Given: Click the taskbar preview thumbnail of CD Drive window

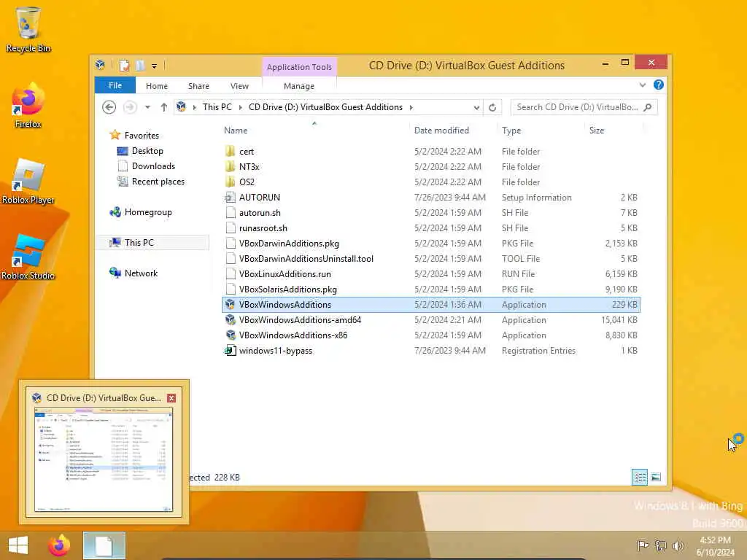Looking at the screenshot, I should click(104, 459).
